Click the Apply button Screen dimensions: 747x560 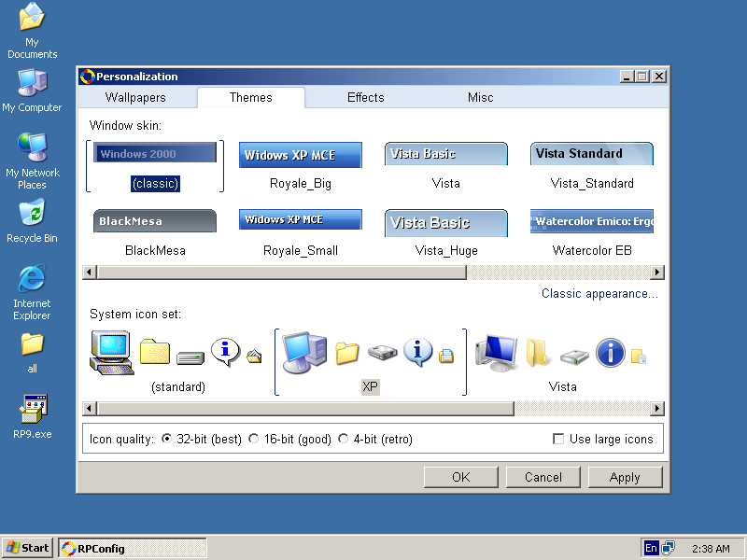coord(625,477)
